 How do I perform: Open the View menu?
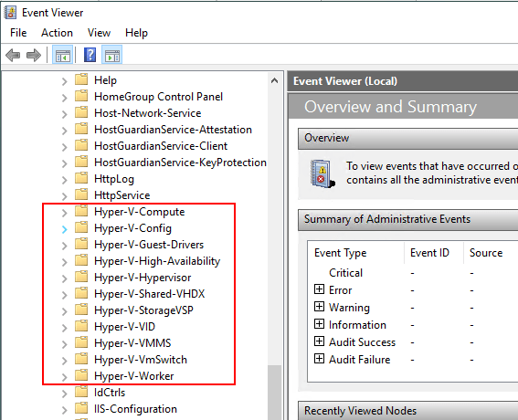point(99,33)
